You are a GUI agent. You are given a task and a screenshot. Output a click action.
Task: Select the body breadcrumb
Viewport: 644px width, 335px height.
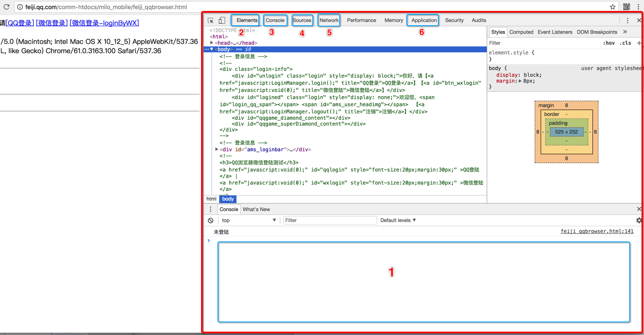228,199
